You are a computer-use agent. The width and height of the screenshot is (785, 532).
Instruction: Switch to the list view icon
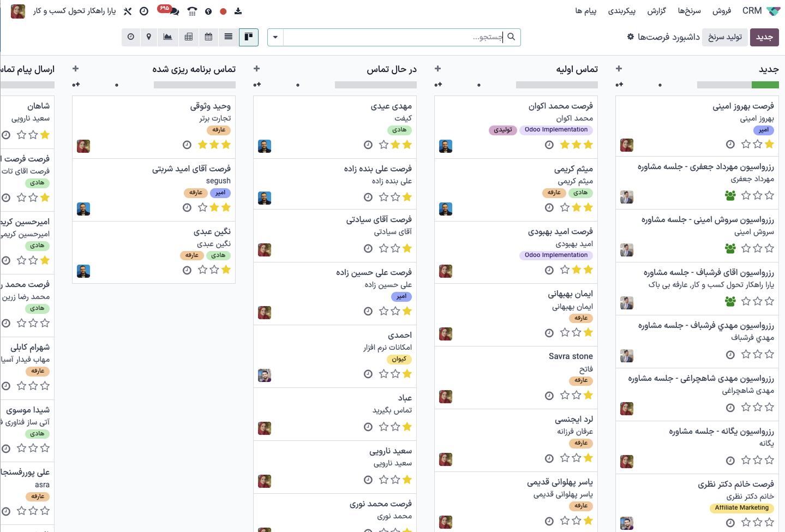point(228,37)
